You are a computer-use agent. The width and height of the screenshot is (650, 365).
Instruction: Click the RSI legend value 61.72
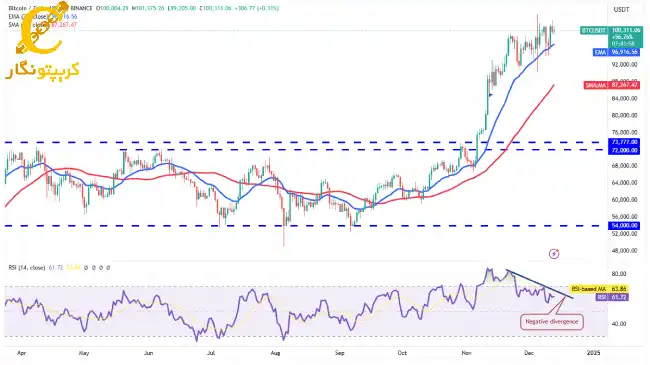coord(56,268)
